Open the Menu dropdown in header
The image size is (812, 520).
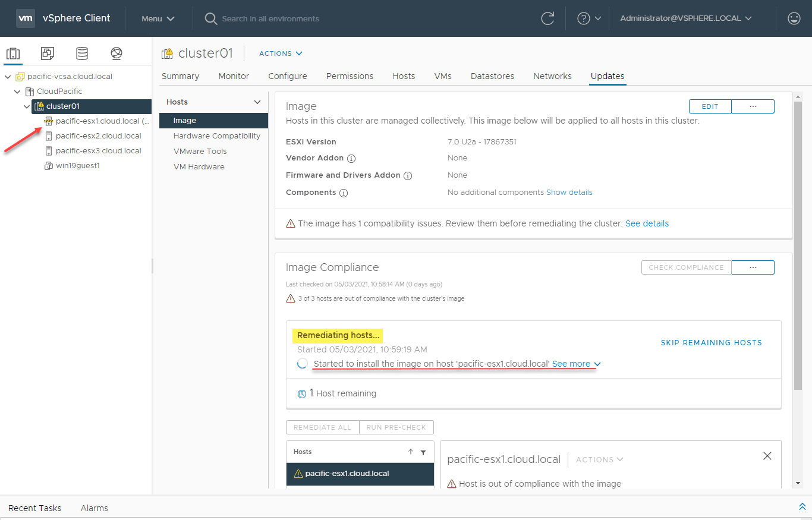coord(158,18)
